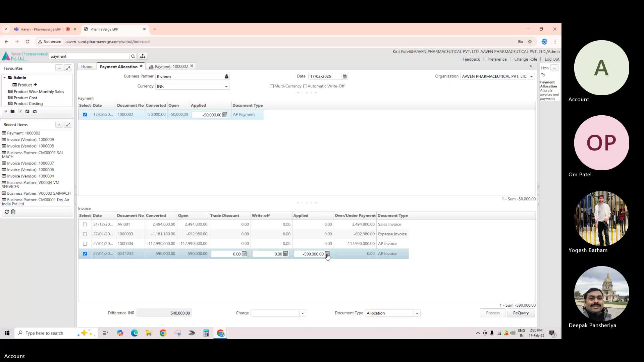Open the Business Partner lookup icon for Rivonex
This screenshot has height=362, width=644.
click(226, 76)
